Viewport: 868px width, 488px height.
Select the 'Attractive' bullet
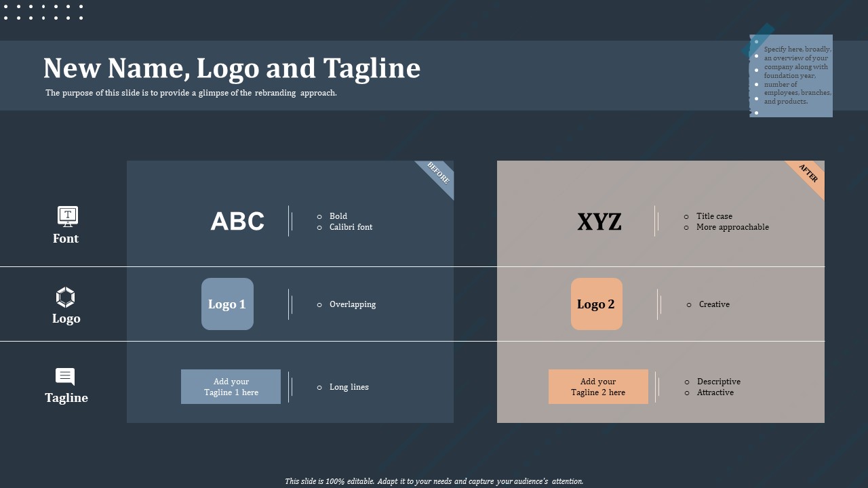coord(715,392)
